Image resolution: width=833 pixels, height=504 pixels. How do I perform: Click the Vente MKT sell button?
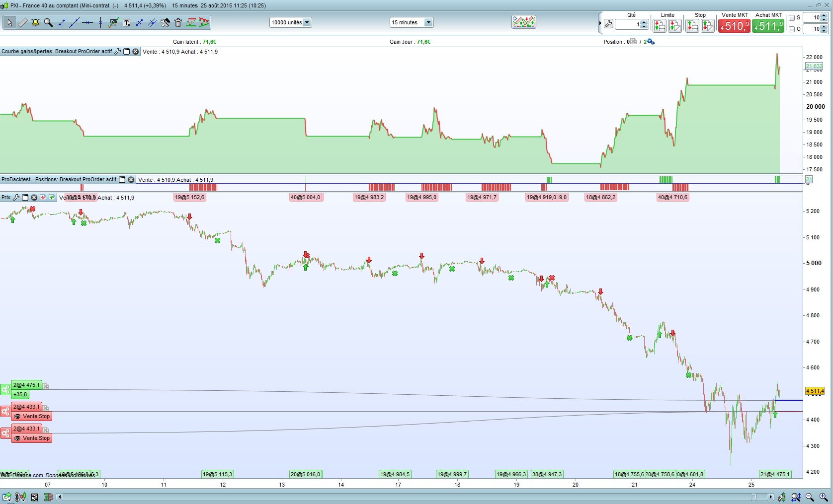point(734,26)
